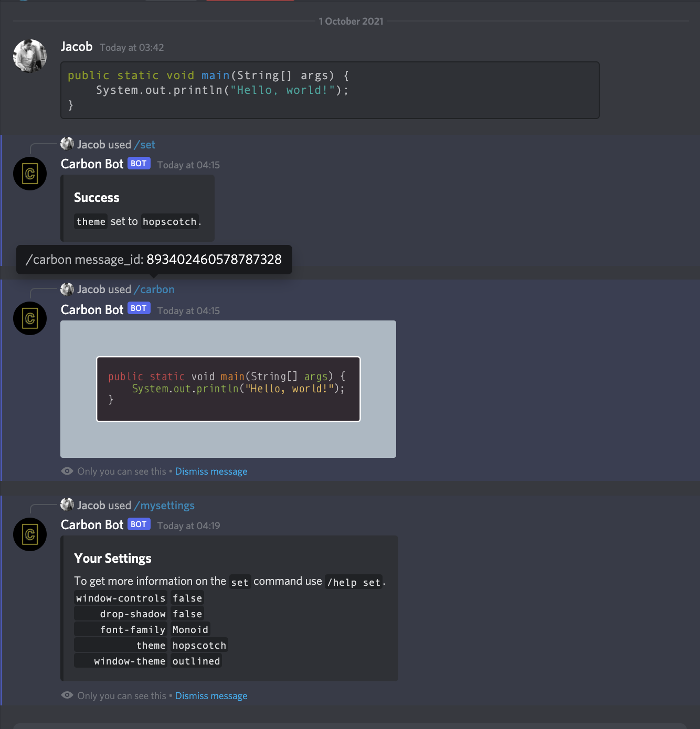Click 'Jacob used' text beside /carbon

pyautogui.click(x=104, y=290)
